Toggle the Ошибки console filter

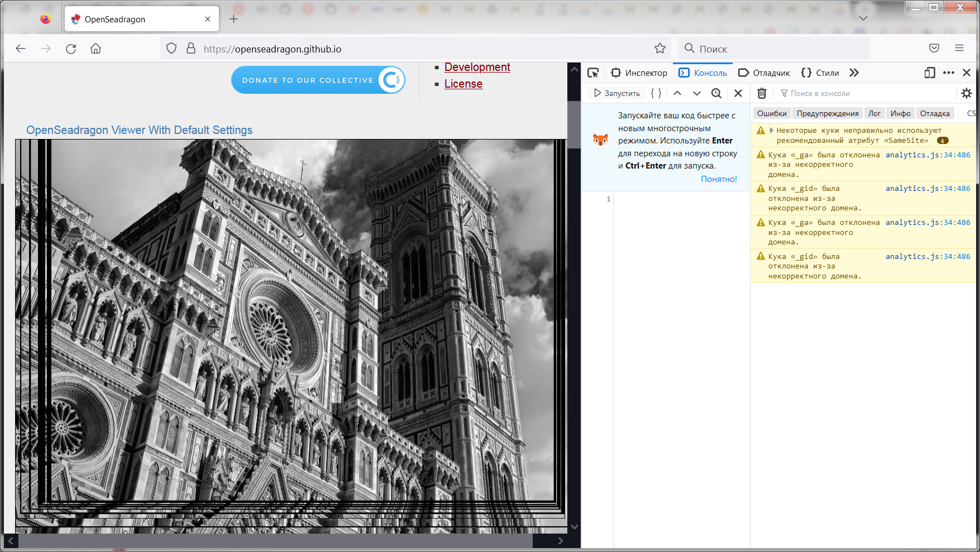(771, 113)
